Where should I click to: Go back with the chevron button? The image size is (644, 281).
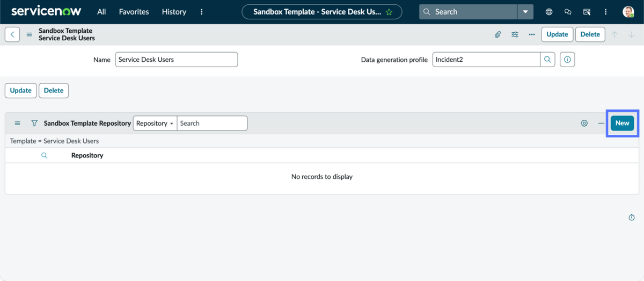[12, 34]
